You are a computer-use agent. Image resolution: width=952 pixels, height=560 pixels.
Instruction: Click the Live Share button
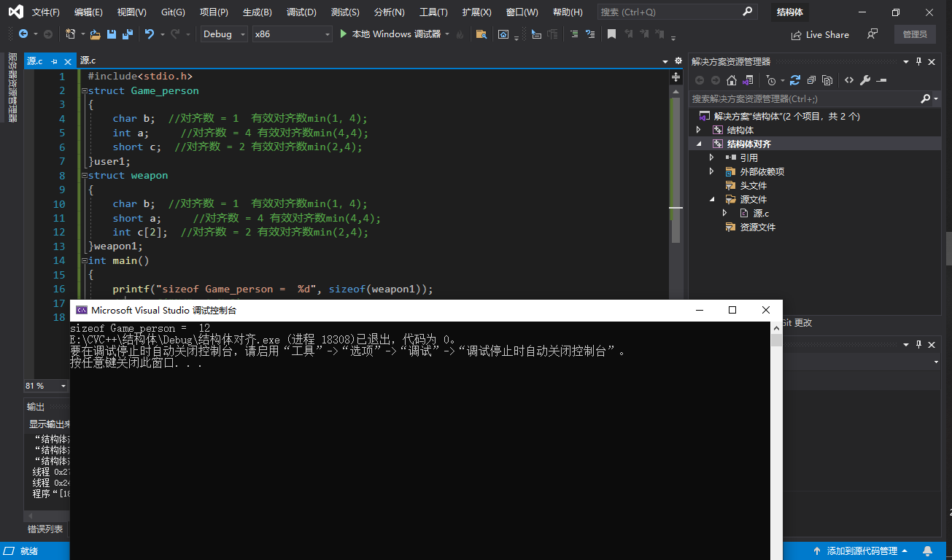tap(820, 34)
